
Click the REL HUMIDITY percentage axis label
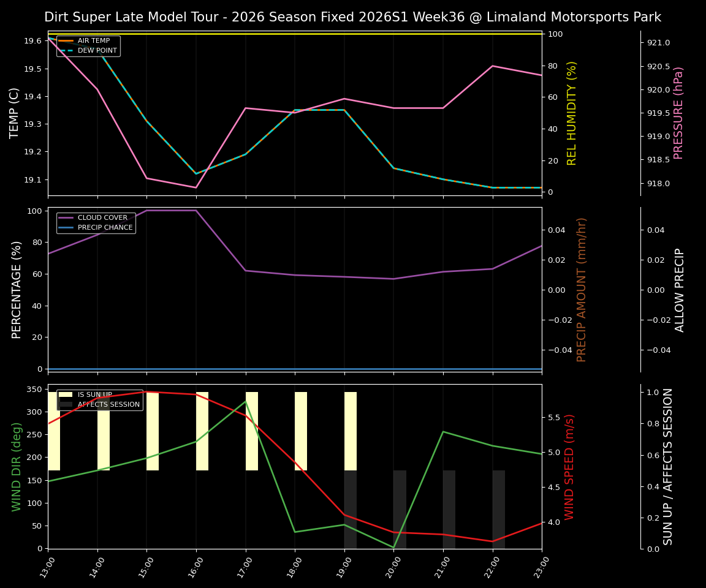tap(572, 111)
